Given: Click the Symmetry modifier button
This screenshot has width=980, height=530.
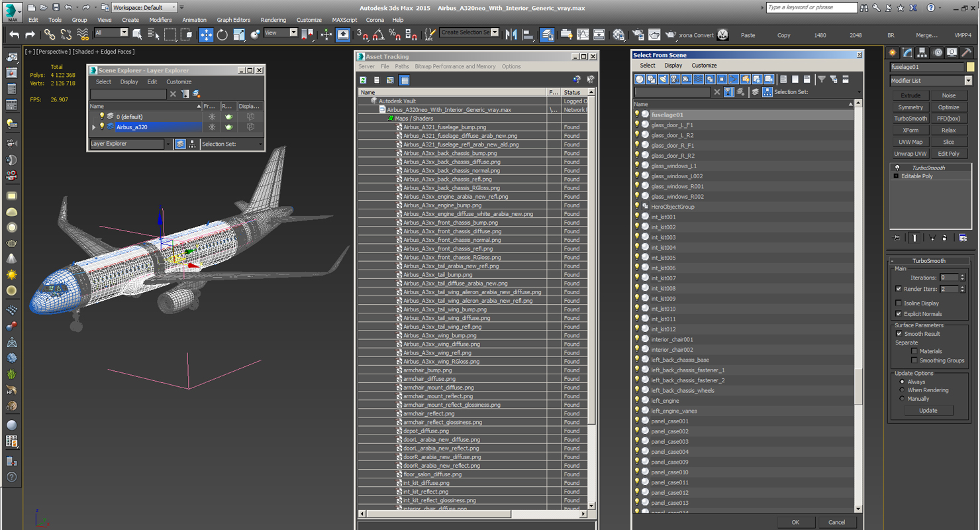Looking at the screenshot, I should click(x=910, y=107).
